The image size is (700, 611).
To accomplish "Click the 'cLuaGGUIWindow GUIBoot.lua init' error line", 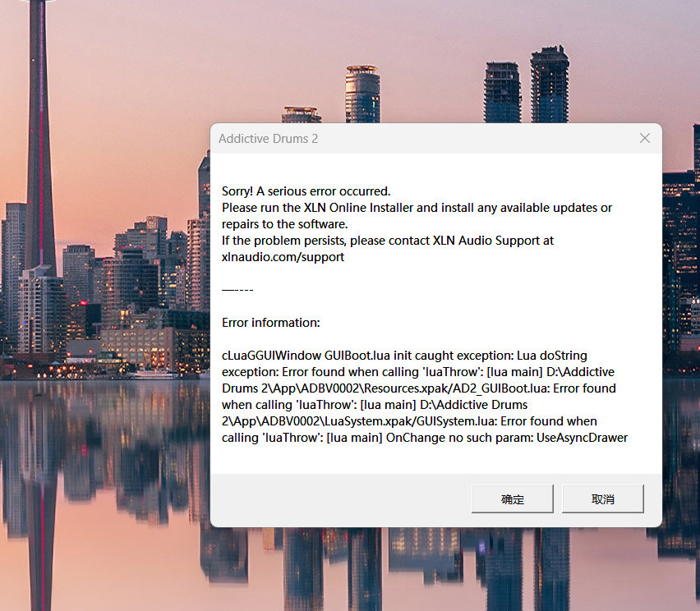I will tap(404, 356).
